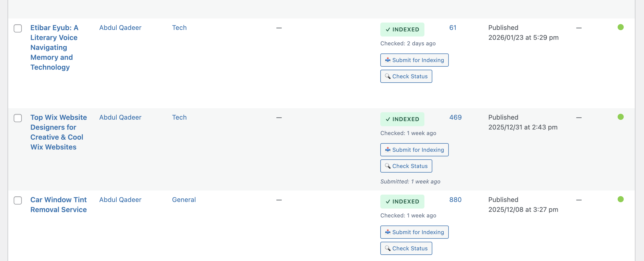
Task: Click the green status dot on Car Window Tint row
Action: pyautogui.click(x=621, y=200)
